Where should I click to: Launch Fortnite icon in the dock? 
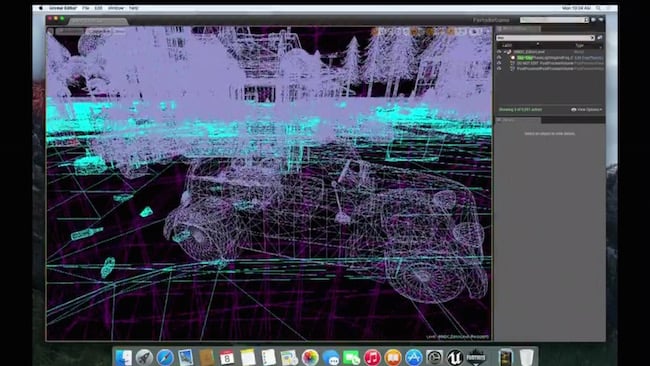point(476,357)
